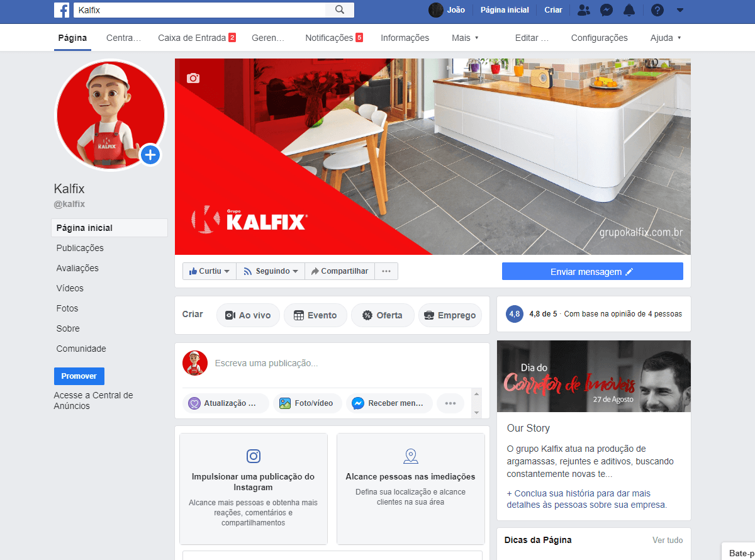This screenshot has width=755, height=560.
Task: Click João's profile avatar
Action: [x=436, y=10]
